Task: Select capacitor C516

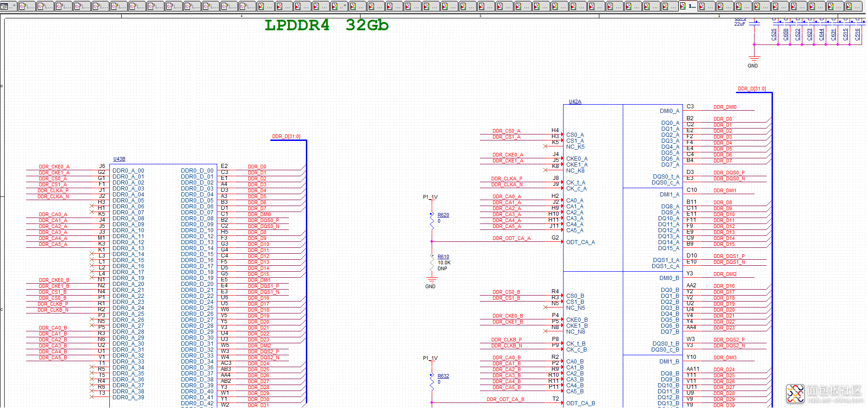Action: coord(857,34)
